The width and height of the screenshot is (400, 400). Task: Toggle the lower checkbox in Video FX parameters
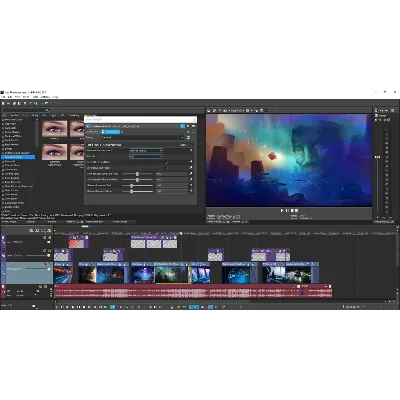pos(166,168)
